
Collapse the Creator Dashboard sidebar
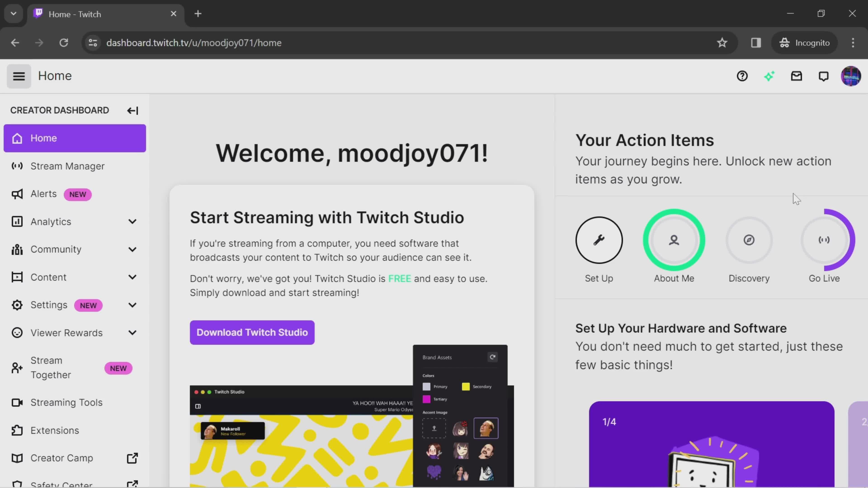tap(132, 110)
